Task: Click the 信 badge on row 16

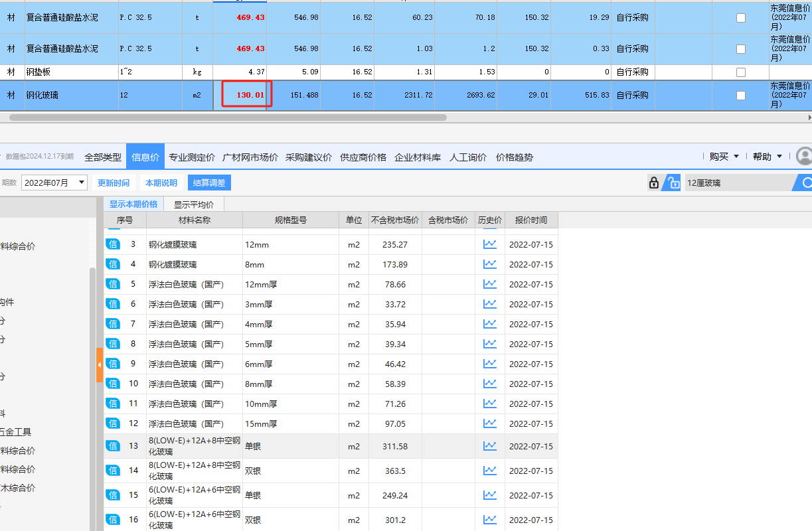Action: [113, 520]
